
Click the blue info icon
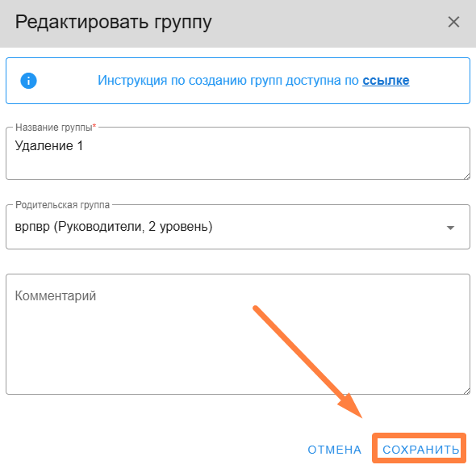[x=28, y=81]
